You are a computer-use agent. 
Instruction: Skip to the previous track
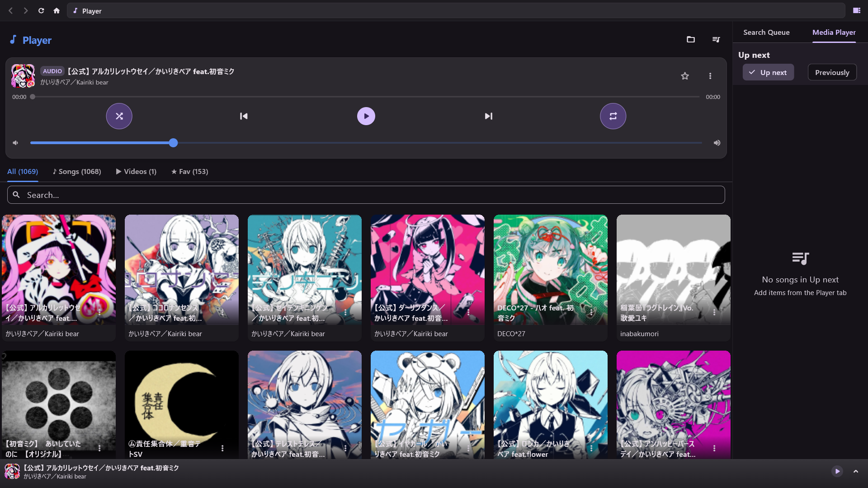pyautogui.click(x=244, y=116)
